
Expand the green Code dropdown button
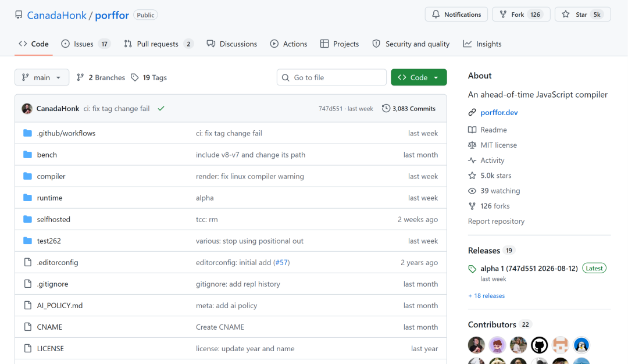(x=419, y=77)
